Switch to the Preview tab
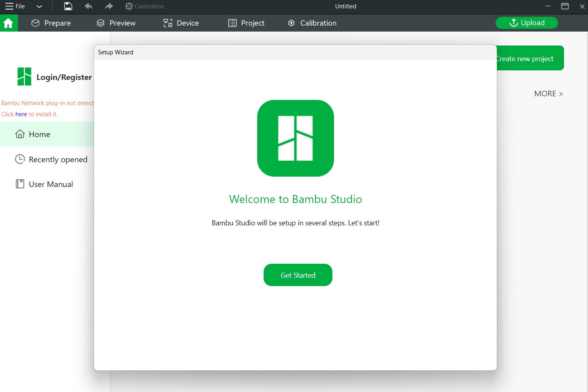Viewport: 588px width, 392px height. 116,23
